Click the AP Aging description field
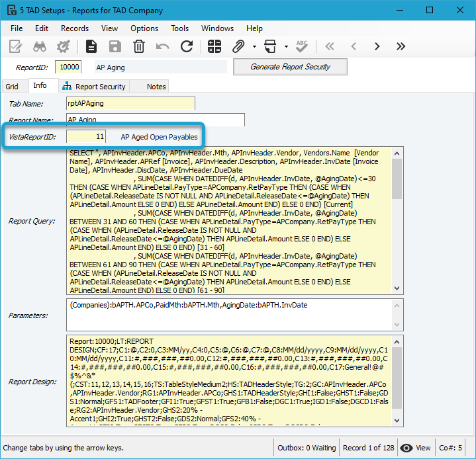Viewport: 476px width, 459px height. click(x=161, y=67)
